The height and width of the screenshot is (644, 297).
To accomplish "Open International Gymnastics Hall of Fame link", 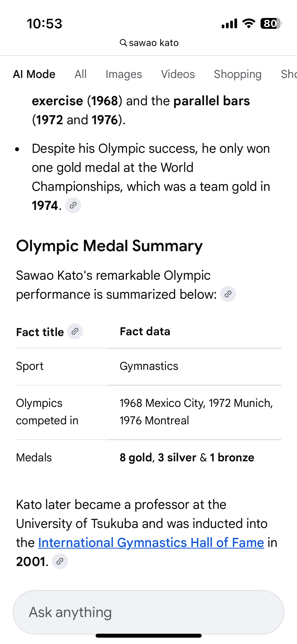I will [x=151, y=543].
